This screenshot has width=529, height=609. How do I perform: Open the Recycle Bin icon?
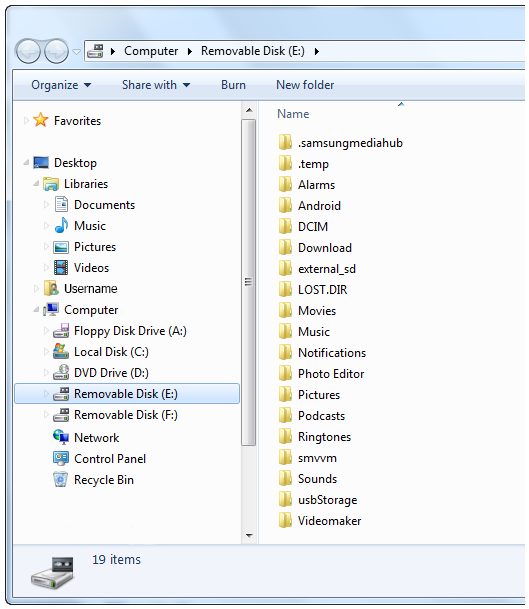tap(61, 479)
